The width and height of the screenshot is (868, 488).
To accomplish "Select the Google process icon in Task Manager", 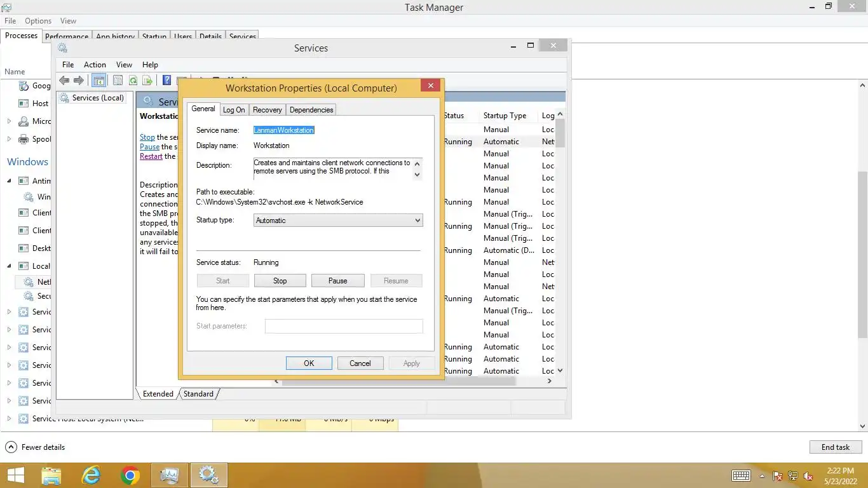I will (24, 86).
